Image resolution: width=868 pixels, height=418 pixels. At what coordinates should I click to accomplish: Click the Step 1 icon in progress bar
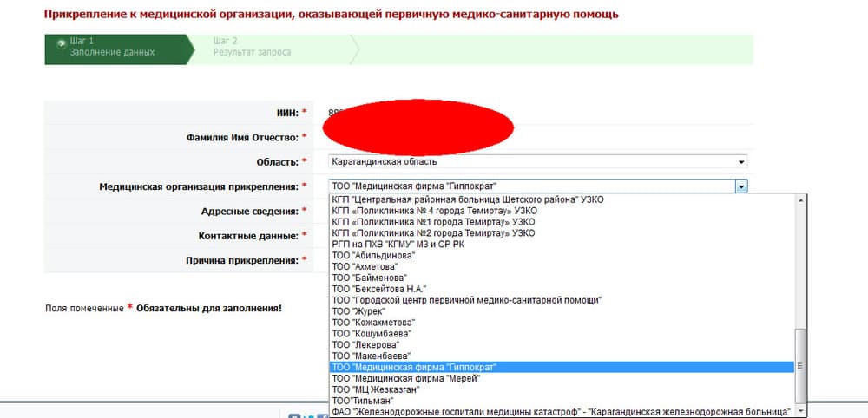click(61, 43)
